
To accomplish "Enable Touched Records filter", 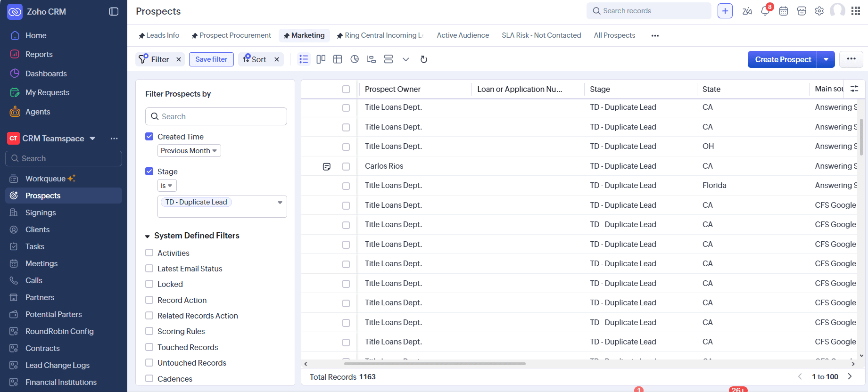I will click(149, 347).
